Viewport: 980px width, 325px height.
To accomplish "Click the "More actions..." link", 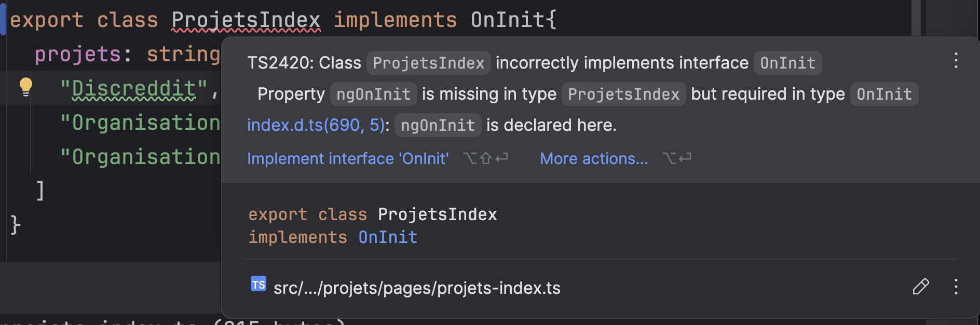I will point(593,158).
